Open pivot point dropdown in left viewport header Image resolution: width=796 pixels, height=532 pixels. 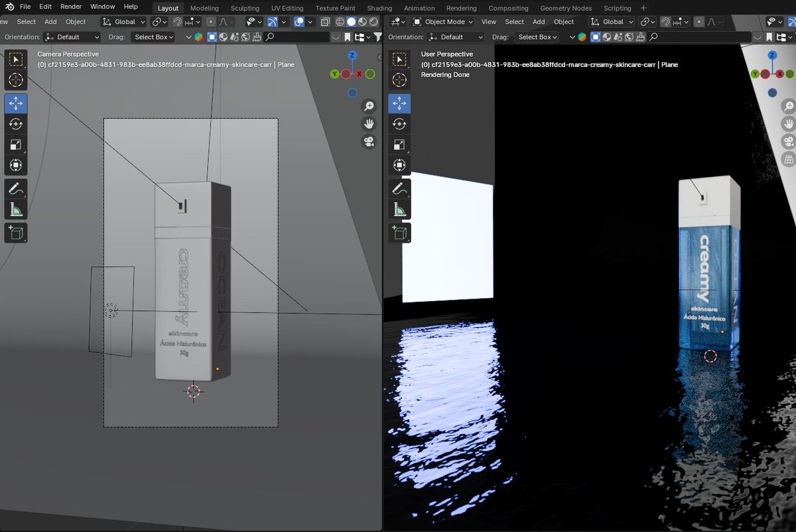[160, 22]
